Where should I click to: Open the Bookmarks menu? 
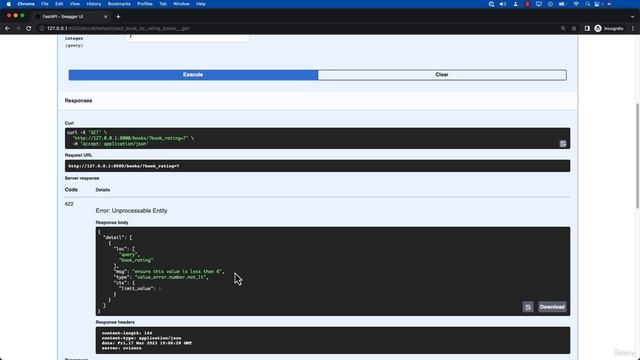[119, 4]
